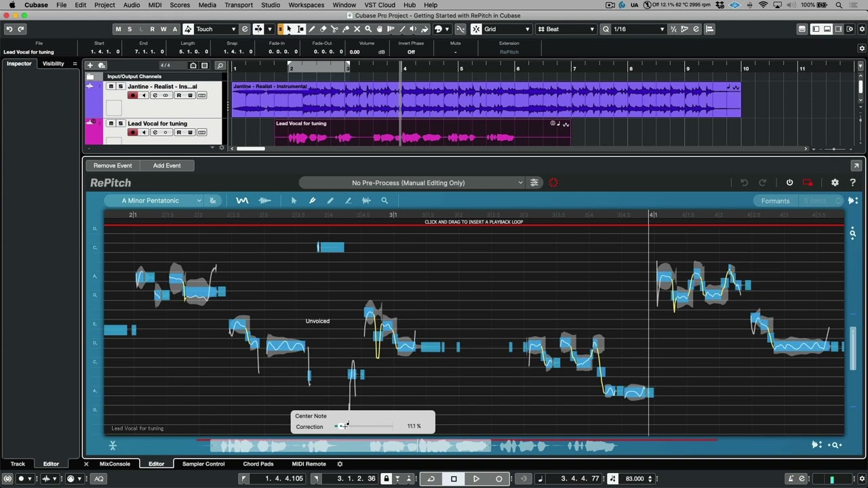Click the Add Track plus icon
The image size is (868, 488).
click(x=90, y=66)
